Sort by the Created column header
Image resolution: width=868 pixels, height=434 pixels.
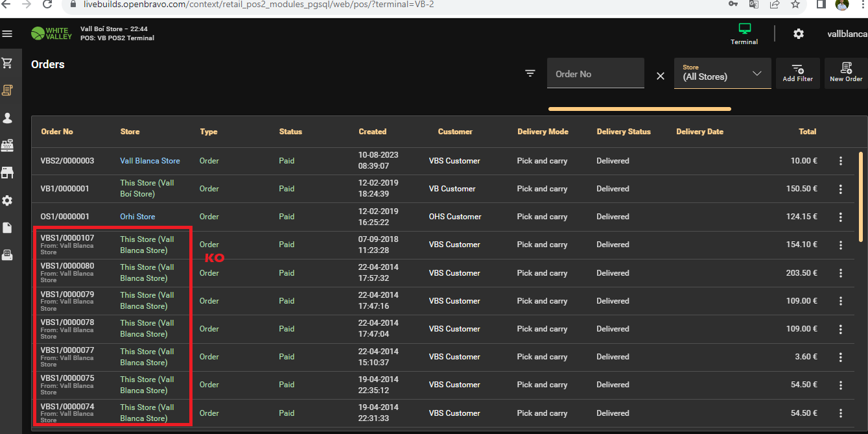(372, 132)
